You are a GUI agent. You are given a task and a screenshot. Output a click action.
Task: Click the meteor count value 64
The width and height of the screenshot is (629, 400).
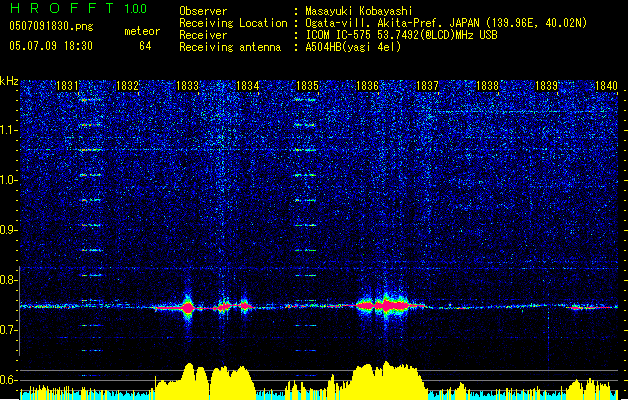pyautogui.click(x=145, y=46)
